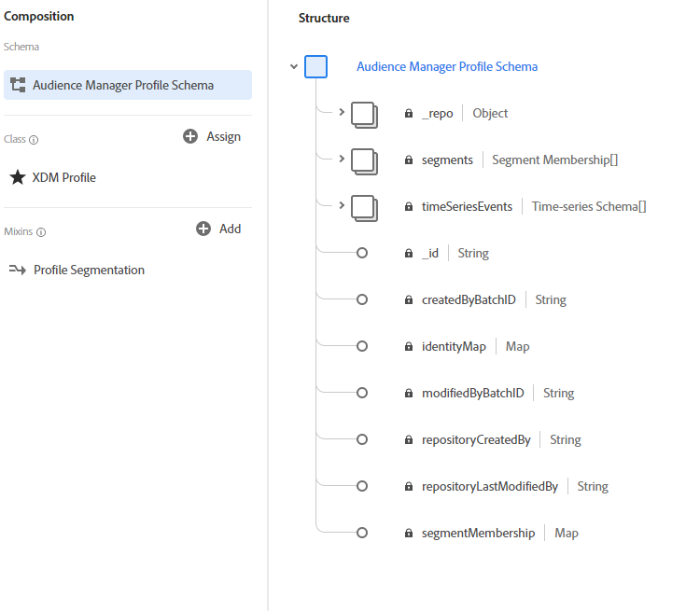Image resolution: width=700 pixels, height=611 pixels.
Task: Click the lock icon beside identityMap field
Action: click(409, 347)
